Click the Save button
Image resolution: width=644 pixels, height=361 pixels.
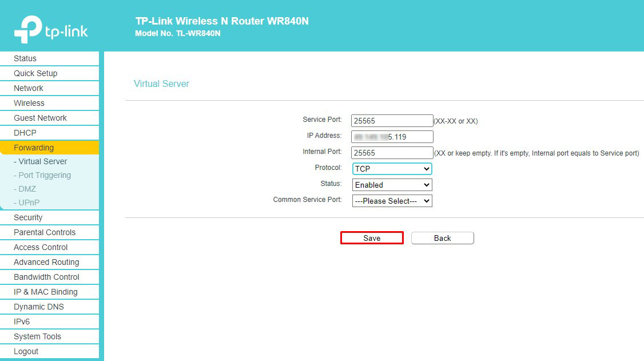(x=372, y=238)
